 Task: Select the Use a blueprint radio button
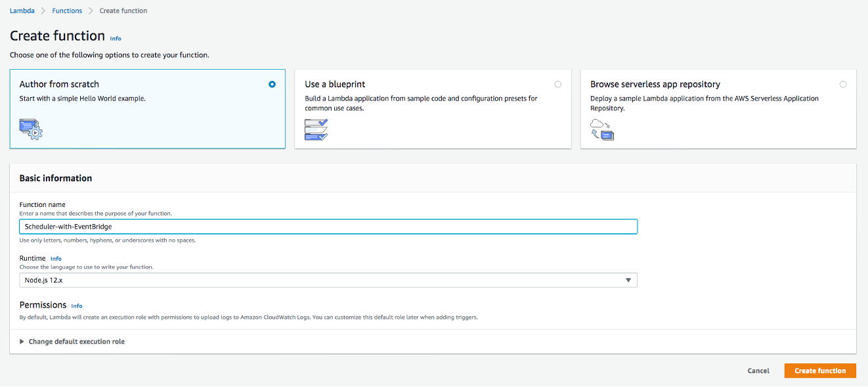(x=557, y=84)
